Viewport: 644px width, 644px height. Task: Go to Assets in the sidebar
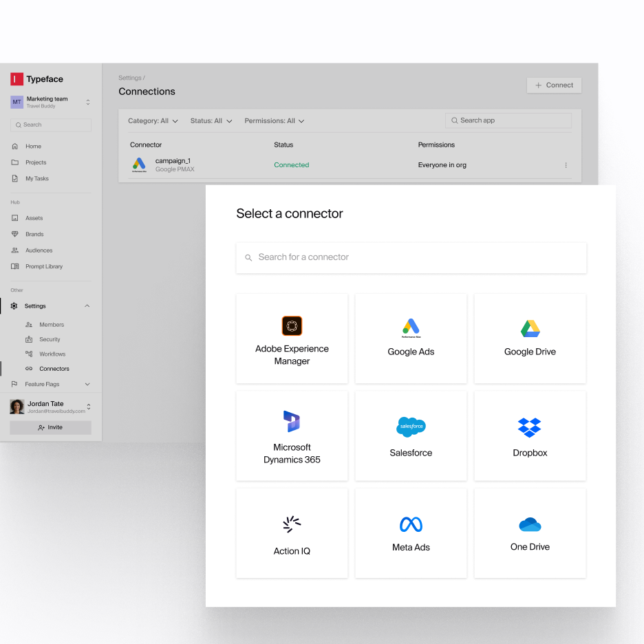click(34, 218)
